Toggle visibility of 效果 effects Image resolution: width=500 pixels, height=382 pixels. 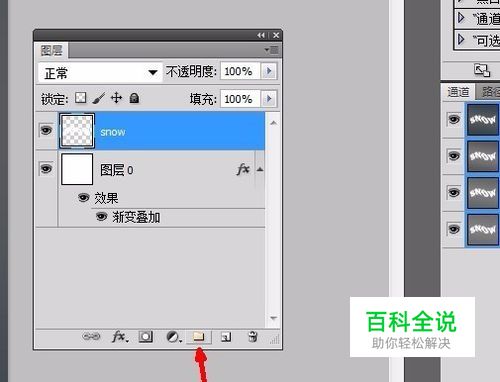tap(83, 198)
